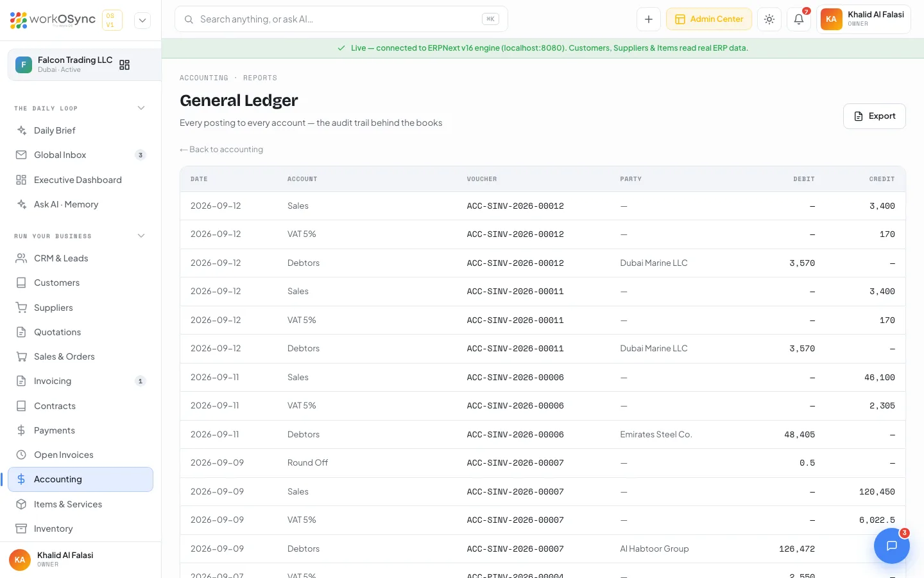
Task: Click the Customers book icon
Action: coord(21,283)
